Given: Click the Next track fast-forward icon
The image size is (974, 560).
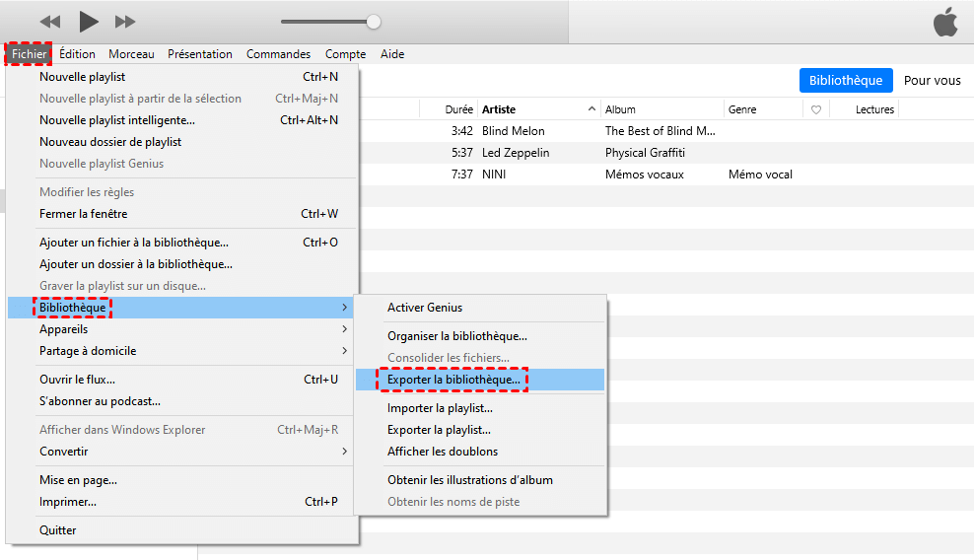Looking at the screenshot, I should click(125, 22).
